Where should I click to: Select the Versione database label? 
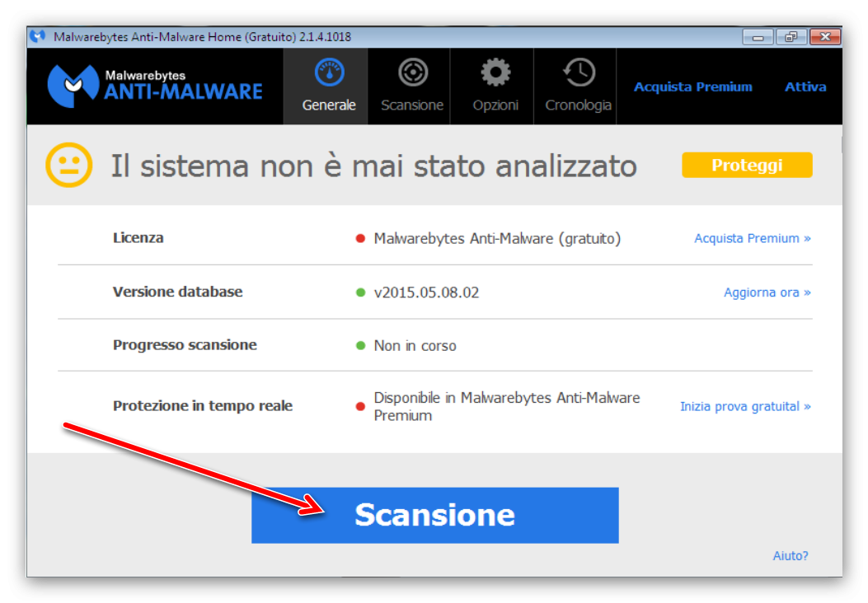[x=178, y=292]
